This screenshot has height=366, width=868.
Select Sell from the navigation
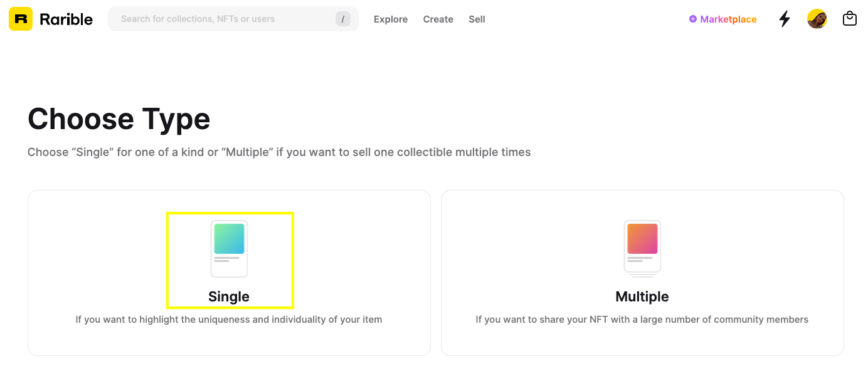477,19
